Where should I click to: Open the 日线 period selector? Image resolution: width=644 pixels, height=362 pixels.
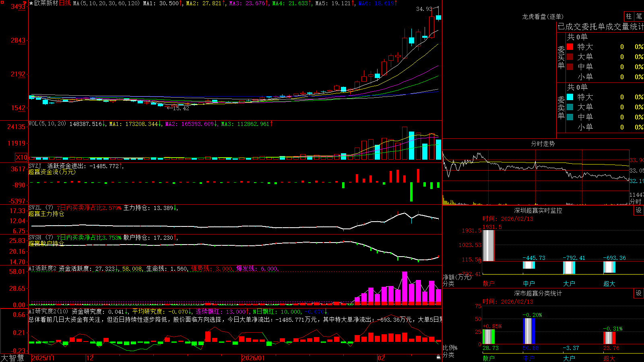pos(65,3)
